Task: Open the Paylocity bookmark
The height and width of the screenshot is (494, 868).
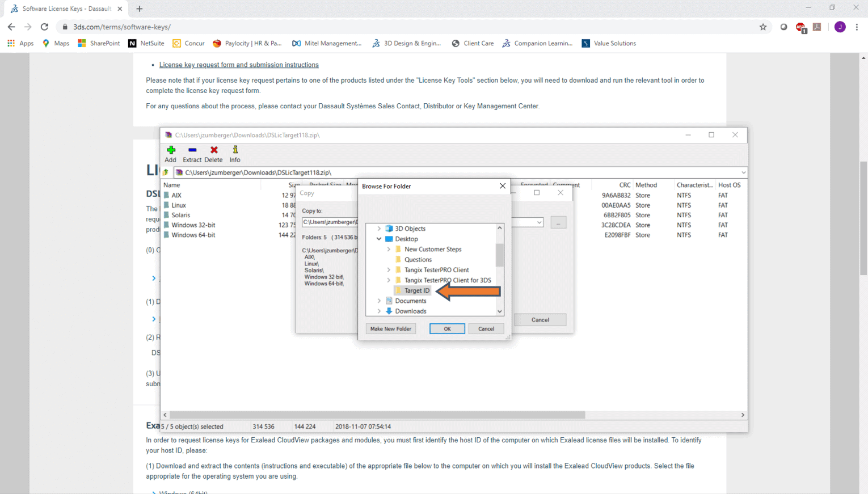Action: click(x=247, y=43)
